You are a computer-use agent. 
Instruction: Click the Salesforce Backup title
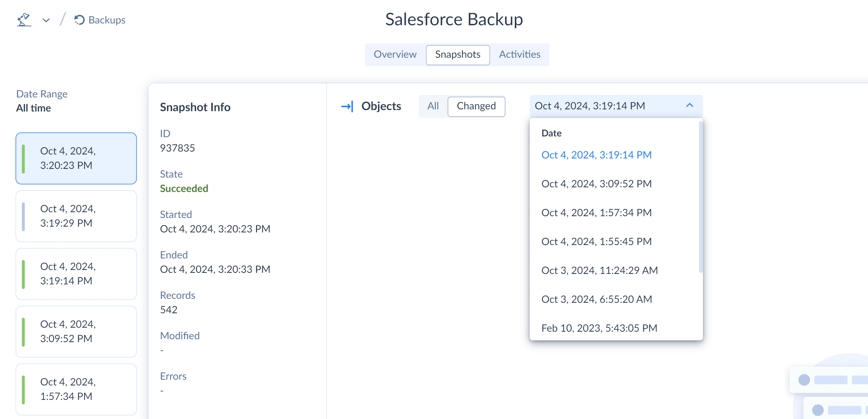coord(454,19)
